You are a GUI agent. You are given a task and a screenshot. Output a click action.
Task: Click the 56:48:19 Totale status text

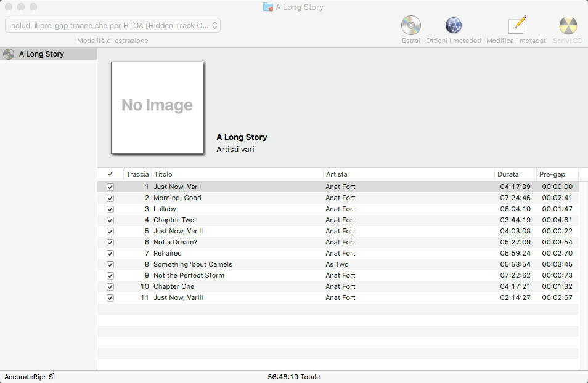click(293, 377)
